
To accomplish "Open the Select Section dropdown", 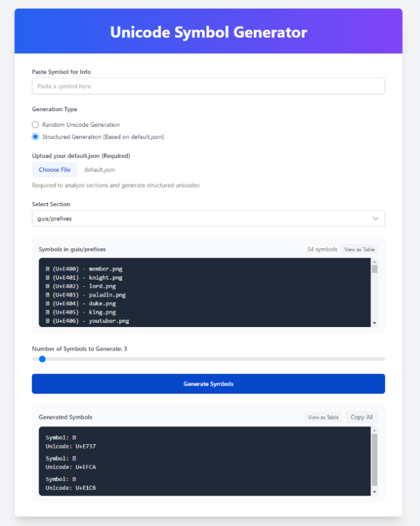I will coord(208,218).
